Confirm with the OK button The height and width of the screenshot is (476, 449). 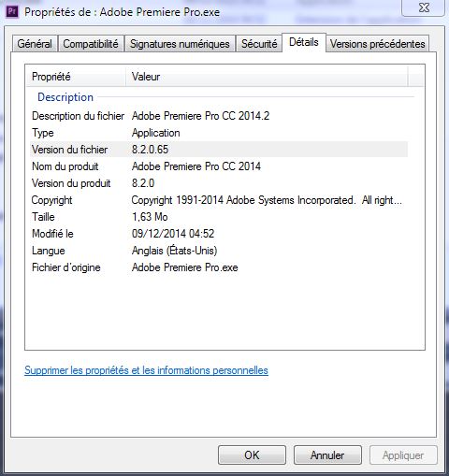pyautogui.click(x=252, y=455)
